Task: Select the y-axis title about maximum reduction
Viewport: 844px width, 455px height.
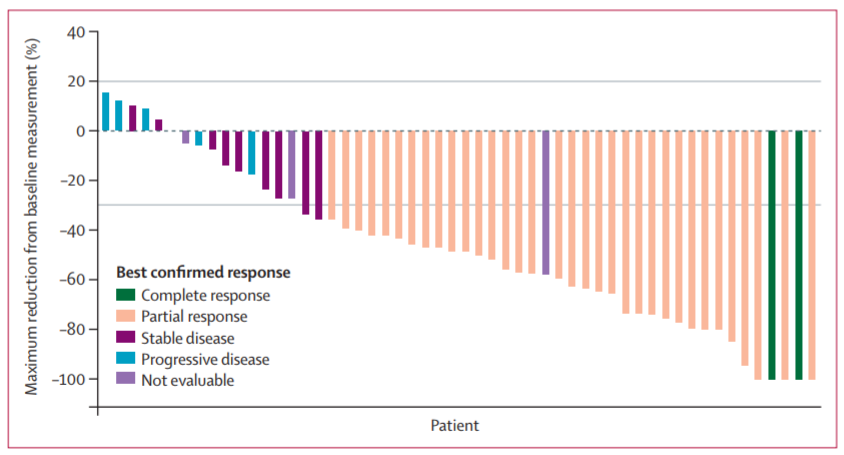Action: coord(34,212)
